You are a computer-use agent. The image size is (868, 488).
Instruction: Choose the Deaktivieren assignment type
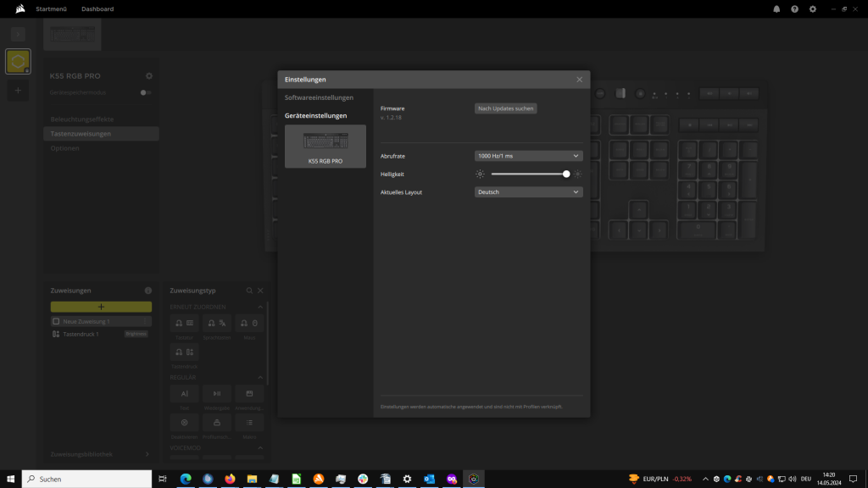[184, 423]
